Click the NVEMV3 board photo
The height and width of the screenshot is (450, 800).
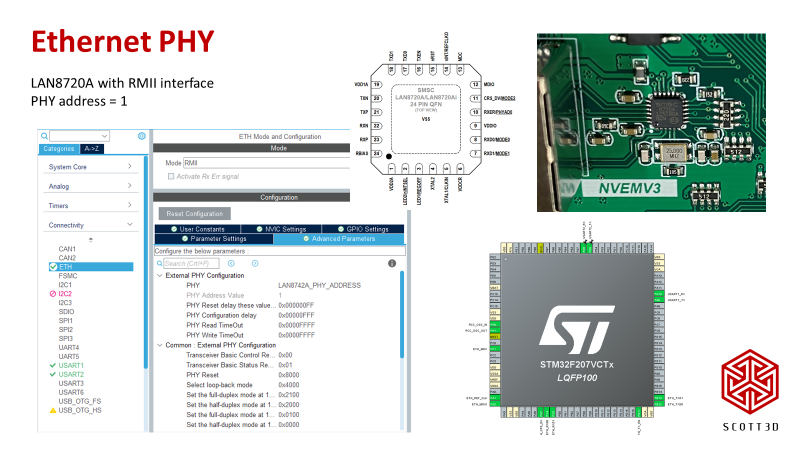(x=651, y=122)
